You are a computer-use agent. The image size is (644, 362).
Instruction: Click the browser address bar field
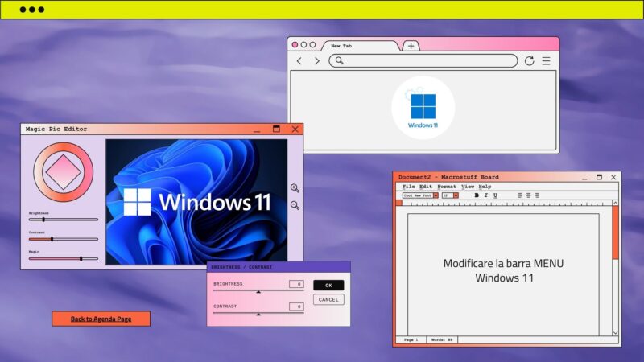423,61
